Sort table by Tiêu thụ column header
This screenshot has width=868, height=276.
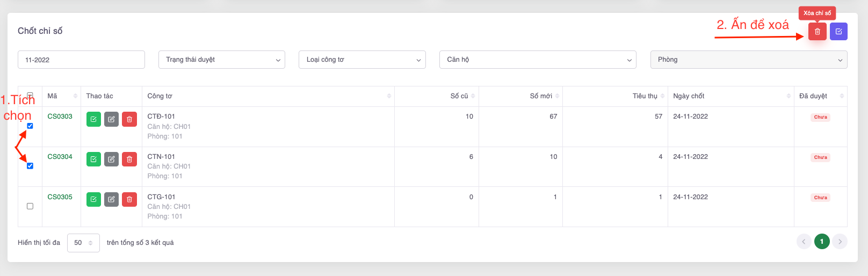tap(645, 96)
